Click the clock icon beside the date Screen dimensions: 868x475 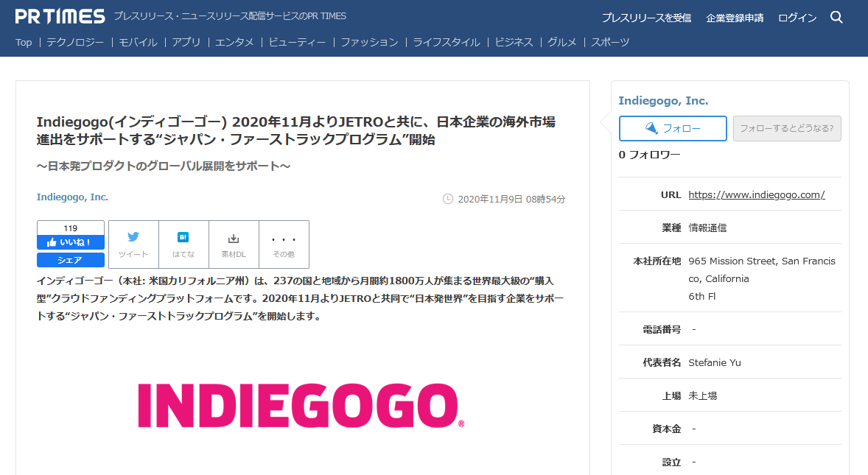[x=448, y=199]
